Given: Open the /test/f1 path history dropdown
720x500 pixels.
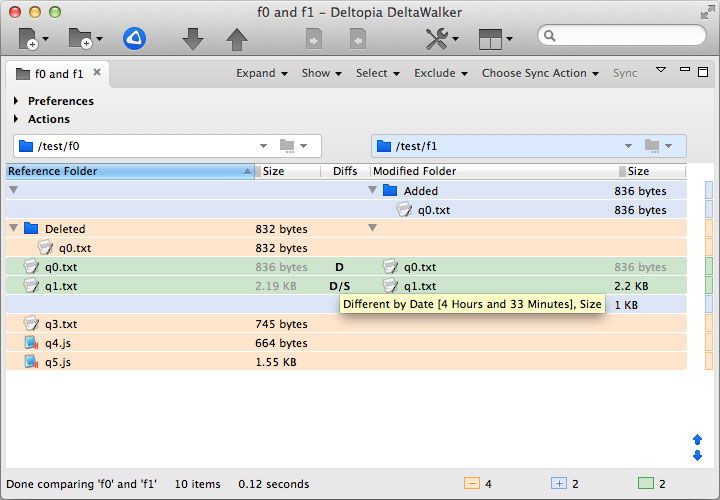Looking at the screenshot, I should (x=628, y=146).
